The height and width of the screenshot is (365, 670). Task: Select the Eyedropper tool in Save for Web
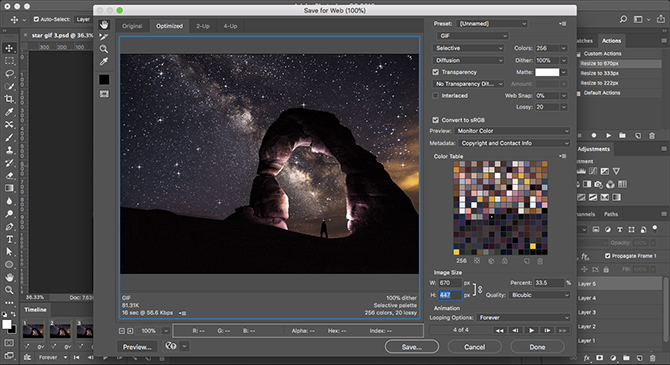(104, 62)
